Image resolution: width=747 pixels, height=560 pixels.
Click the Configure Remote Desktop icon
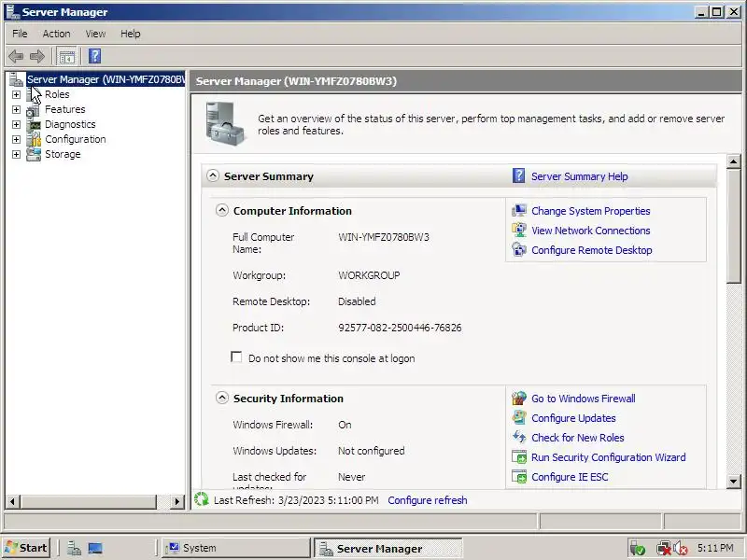click(x=519, y=249)
